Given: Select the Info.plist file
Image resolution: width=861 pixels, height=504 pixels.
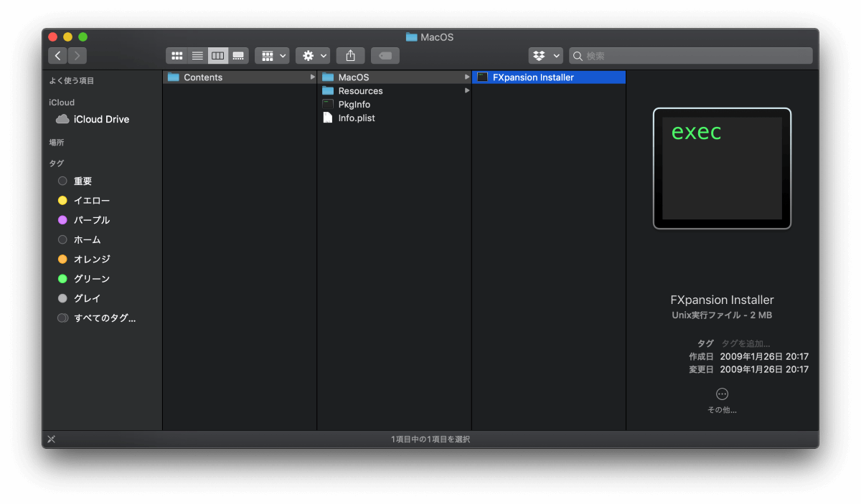Looking at the screenshot, I should (394, 118).
